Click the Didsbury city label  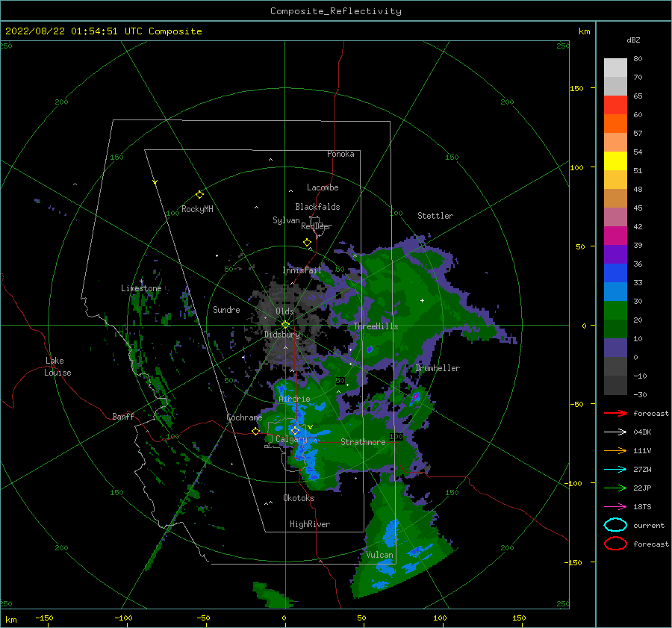281,335
